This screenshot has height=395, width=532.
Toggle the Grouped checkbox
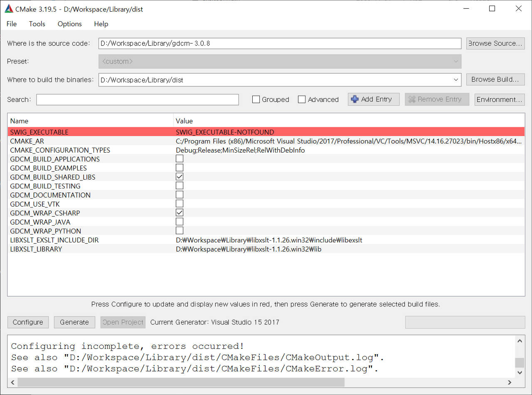256,100
